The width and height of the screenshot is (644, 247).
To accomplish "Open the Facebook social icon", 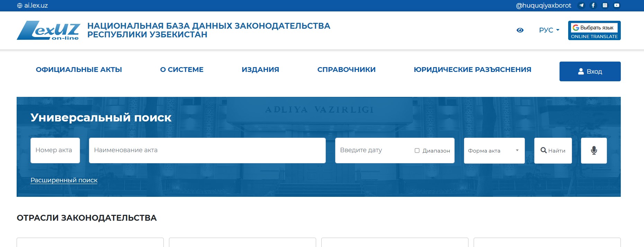I will 593,5.
